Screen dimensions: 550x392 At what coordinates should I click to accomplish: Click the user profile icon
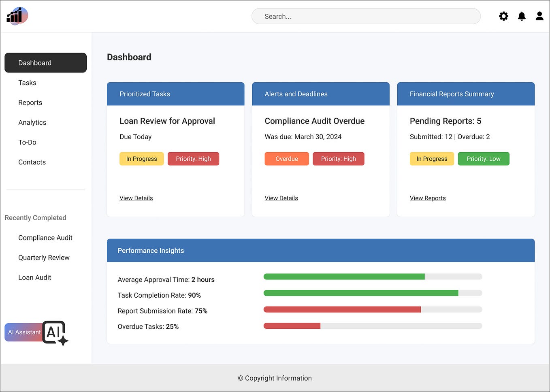tap(539, 16)
